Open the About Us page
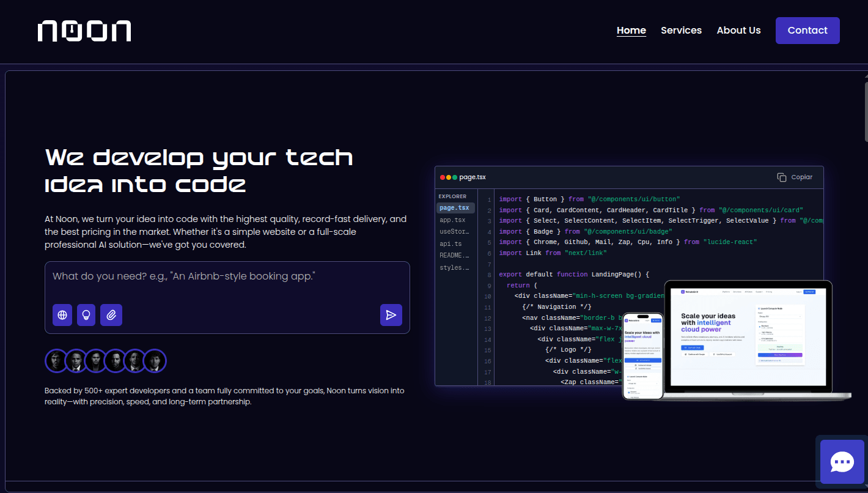This screenshot has width=868, height=493. point(738,30)
